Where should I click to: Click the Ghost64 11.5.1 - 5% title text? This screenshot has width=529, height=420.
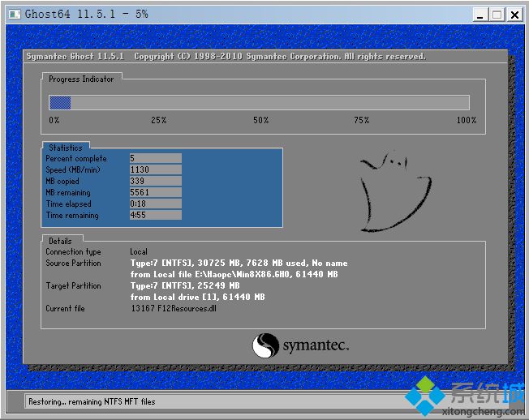point(86,14)
